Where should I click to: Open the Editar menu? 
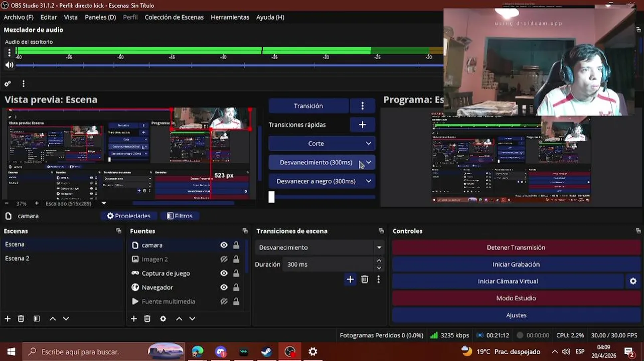tap(49, 17)
